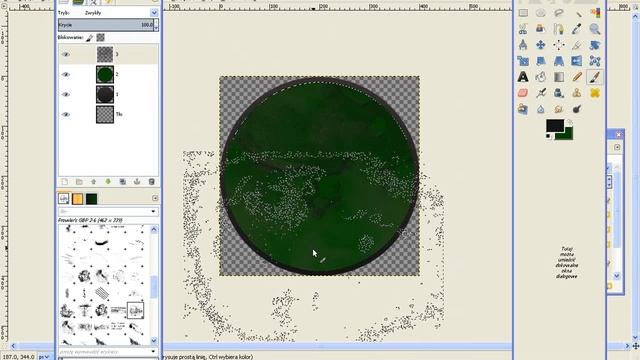Select the Ellipse Select tool

541,13
